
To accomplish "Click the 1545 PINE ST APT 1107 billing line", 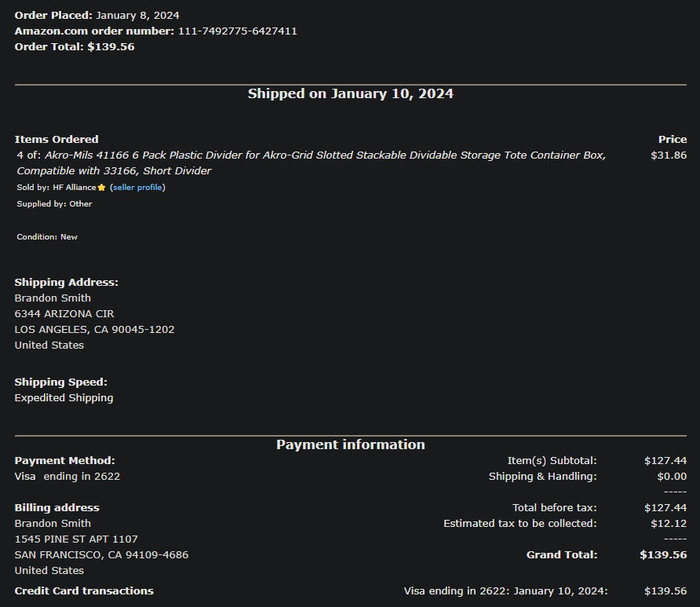I will click(x=76, y=539).
